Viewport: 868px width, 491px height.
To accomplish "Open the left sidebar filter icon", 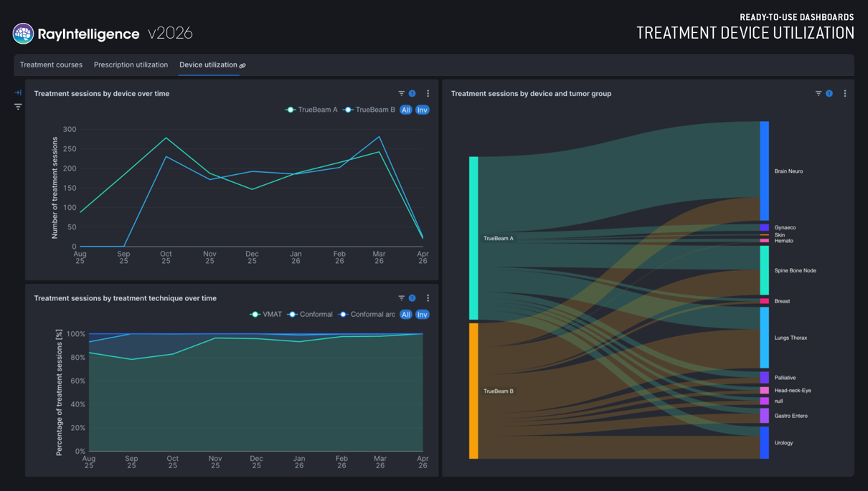I will [18, 107].
